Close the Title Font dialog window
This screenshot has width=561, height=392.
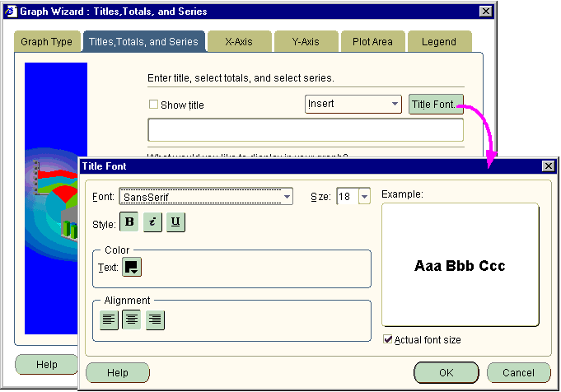pos(548,166)
